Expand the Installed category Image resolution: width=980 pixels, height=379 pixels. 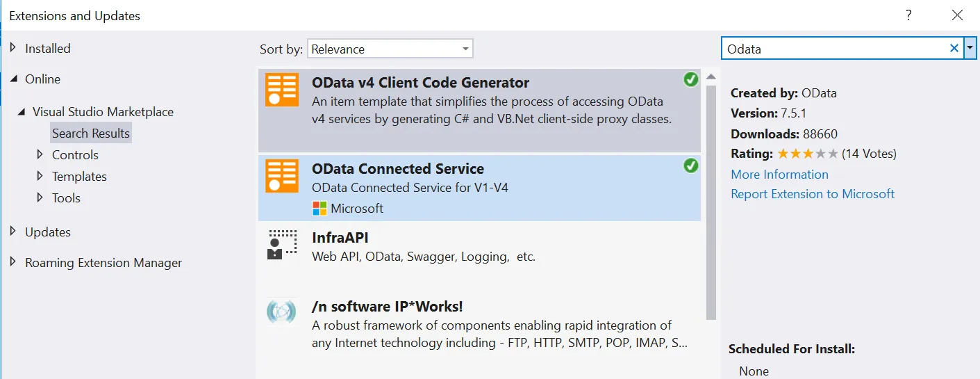point(13,48)
